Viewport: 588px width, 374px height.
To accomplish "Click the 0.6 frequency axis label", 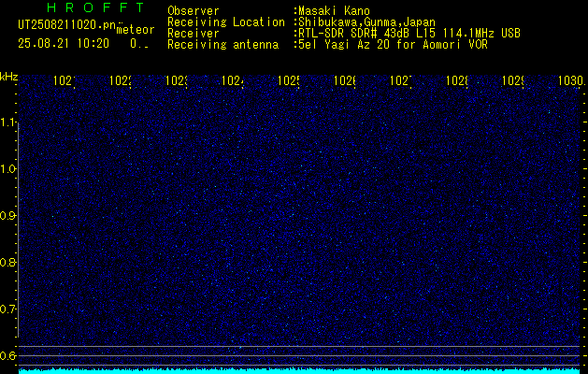I will click(x=7, y=355).
